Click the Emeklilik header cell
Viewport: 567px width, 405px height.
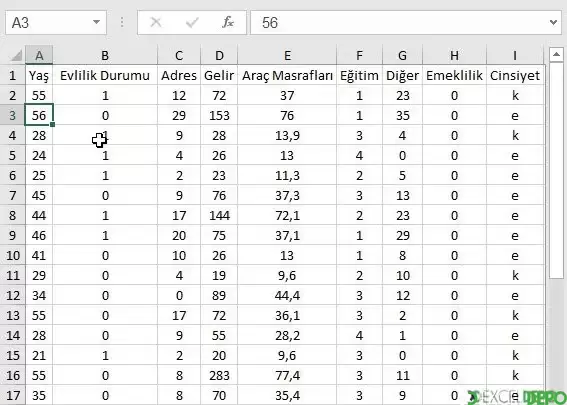pos(454,76)
